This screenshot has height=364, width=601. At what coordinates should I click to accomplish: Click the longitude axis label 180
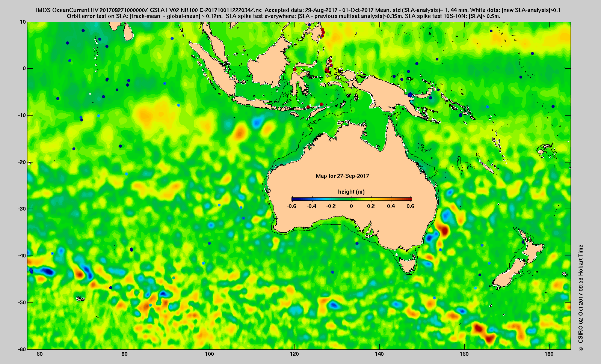coord(549,354)
